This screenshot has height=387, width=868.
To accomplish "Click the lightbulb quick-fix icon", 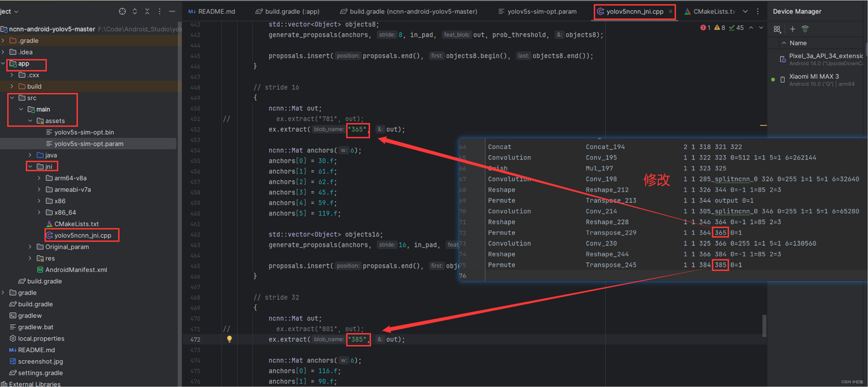I will pyautogui.click(x=229, y=339).
